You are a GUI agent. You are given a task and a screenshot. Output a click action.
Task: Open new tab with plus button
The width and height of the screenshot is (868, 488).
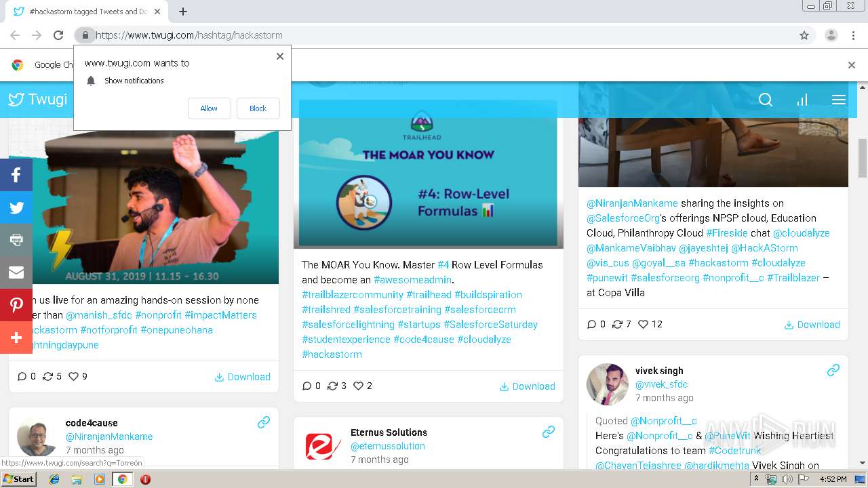point(183,12)
